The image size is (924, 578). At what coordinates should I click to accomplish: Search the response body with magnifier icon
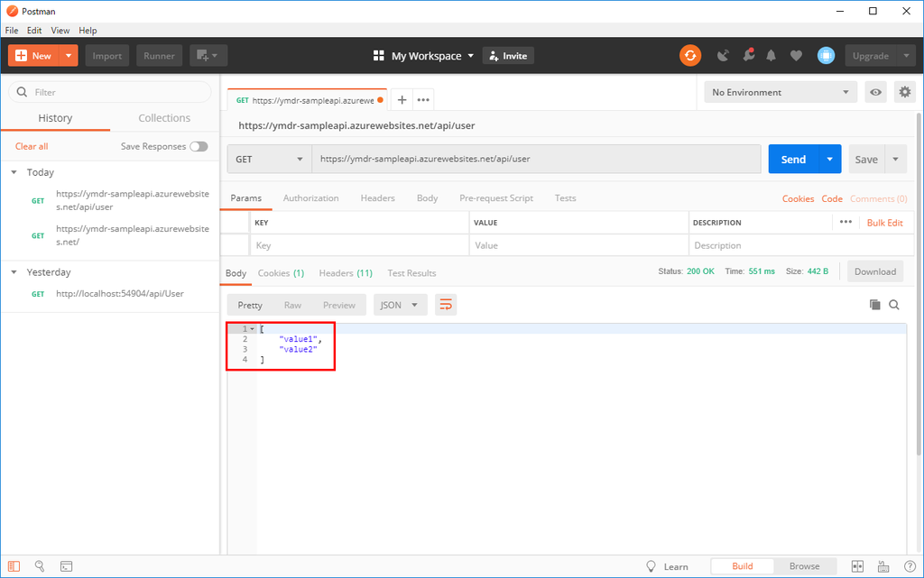click(894, 304)
